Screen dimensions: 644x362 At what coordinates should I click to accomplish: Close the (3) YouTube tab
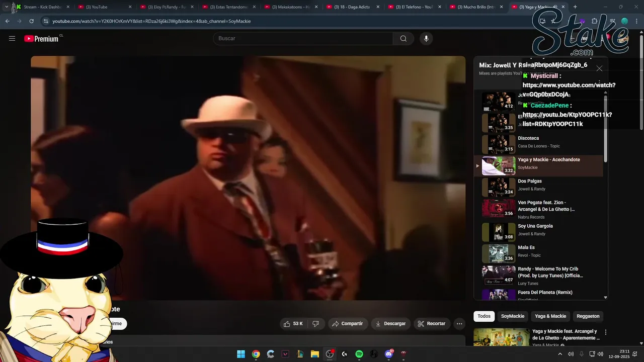[130, 7]
